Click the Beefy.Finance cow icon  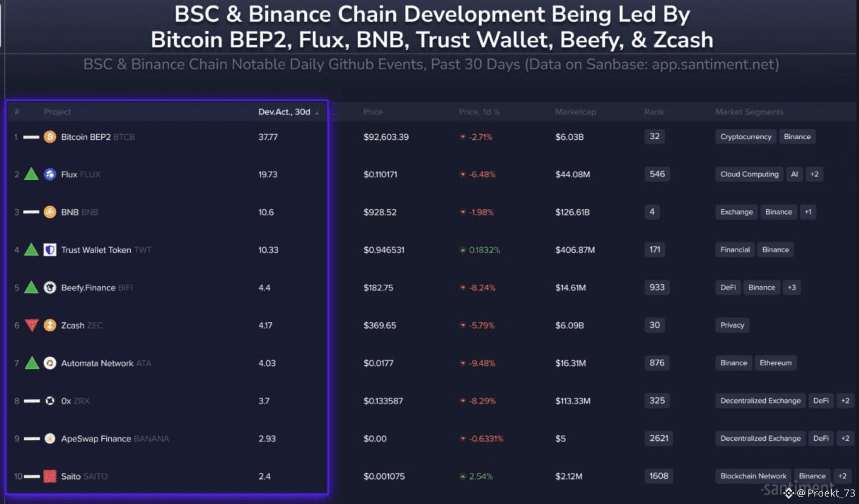50,288
